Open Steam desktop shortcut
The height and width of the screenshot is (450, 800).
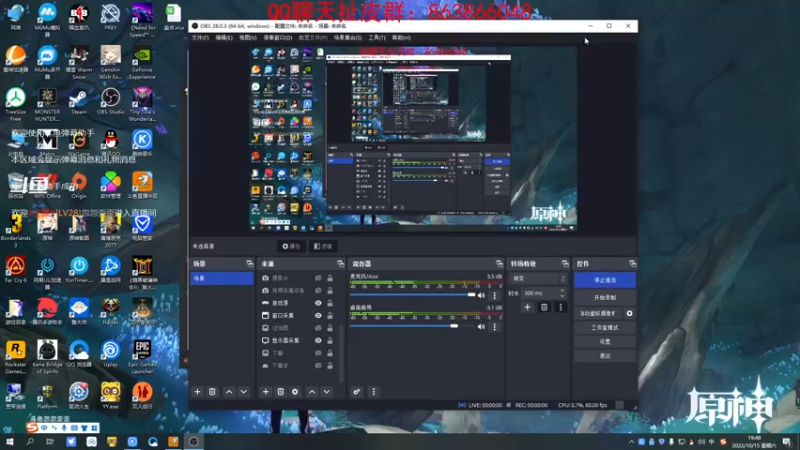(79, 101)
